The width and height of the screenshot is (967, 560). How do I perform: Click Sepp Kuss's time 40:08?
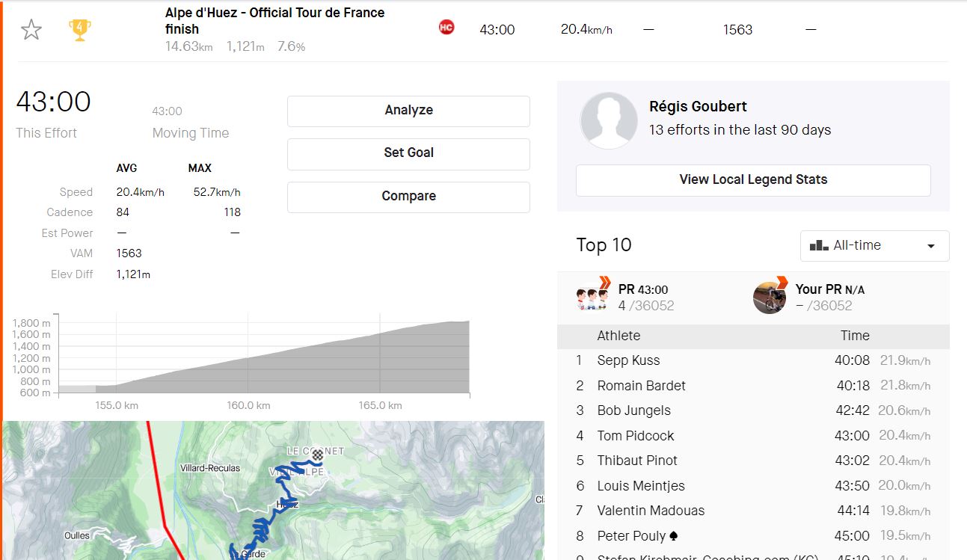point(852,360)
